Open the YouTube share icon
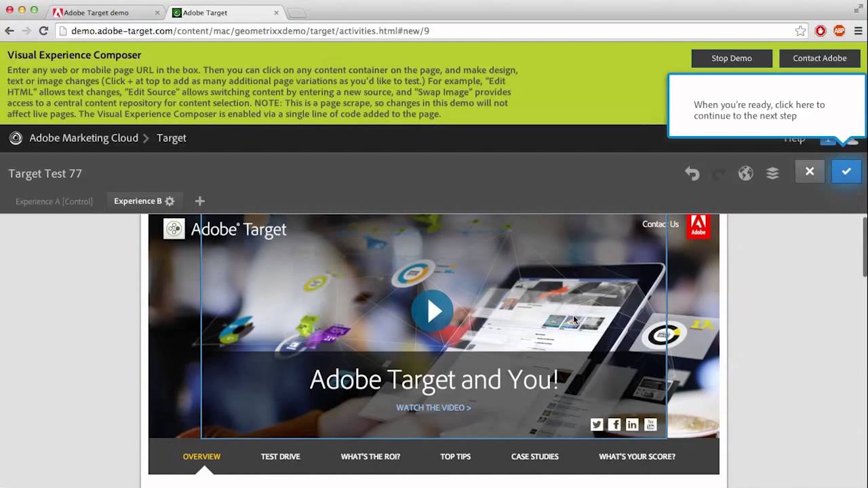Viewport: 868px width, 488px height. coord(650,424)
